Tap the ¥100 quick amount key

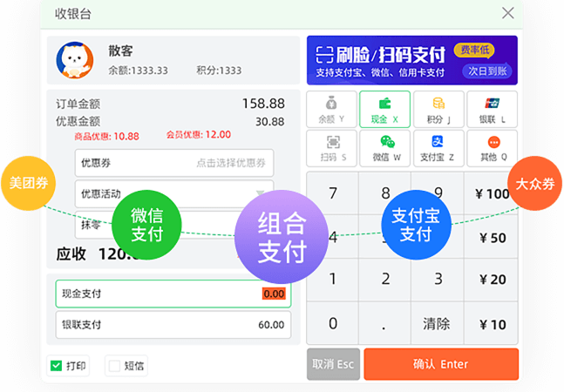click(492, 193)
